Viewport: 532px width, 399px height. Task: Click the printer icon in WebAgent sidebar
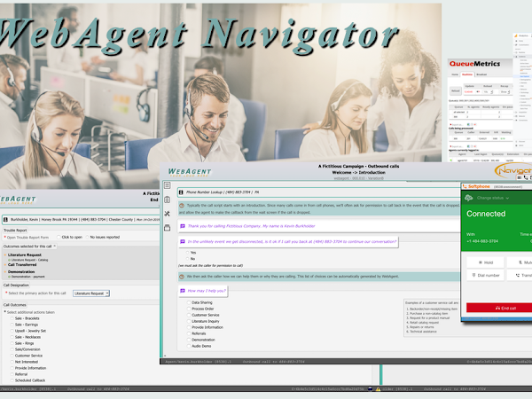tap(168, 228)
